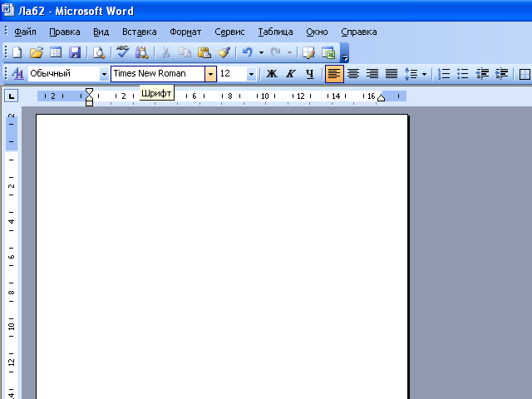This screenshot has width=532, height=399.
Task: Center the paragraph text
Action: pos(353,74)
